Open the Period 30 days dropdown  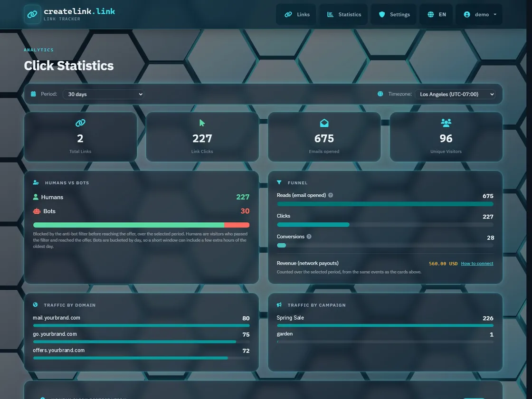103,94
